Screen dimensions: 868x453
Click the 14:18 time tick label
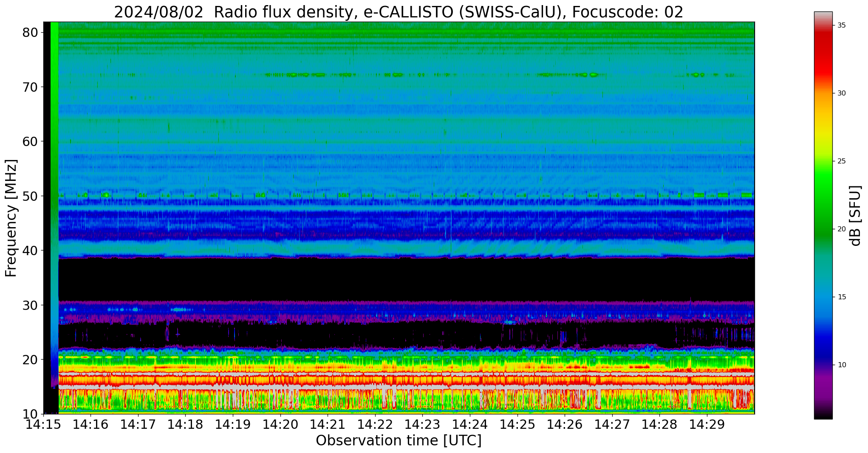(186, 424)
